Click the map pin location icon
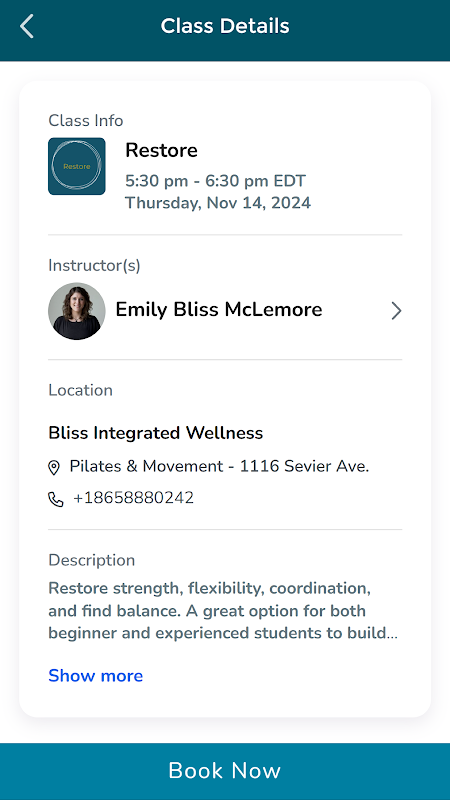 point(54,467)
